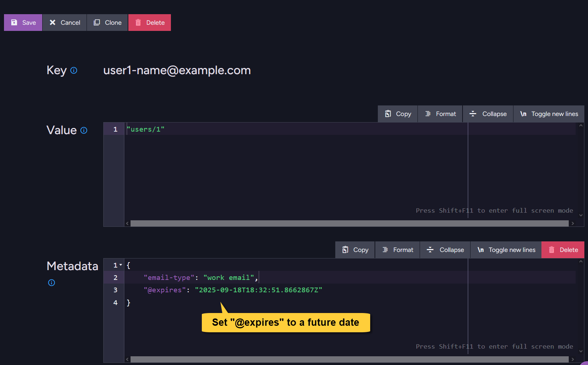Copy the Value editor content
This screenshot has height=365, width=588.
[398, 114]
